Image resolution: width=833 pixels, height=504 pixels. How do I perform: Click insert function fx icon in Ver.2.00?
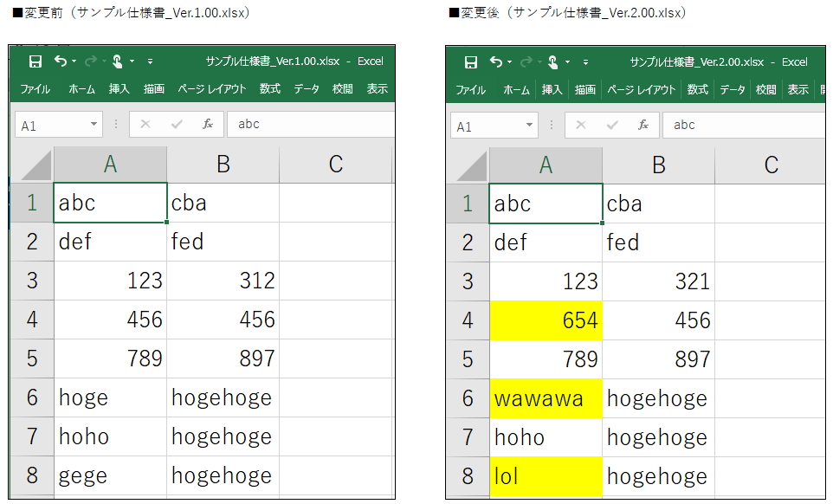(x=643, y=126)
